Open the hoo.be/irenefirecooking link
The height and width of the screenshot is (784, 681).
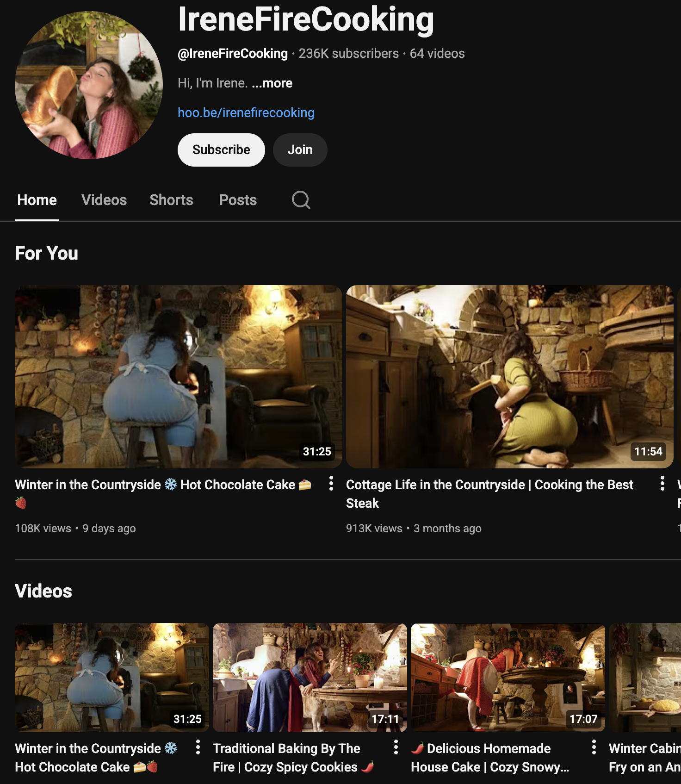point(246,113)
